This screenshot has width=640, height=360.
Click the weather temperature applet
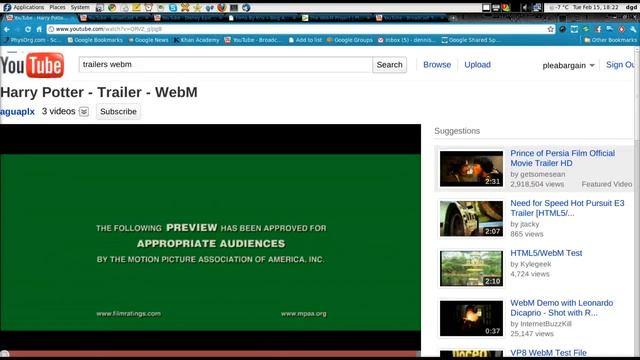559,7
